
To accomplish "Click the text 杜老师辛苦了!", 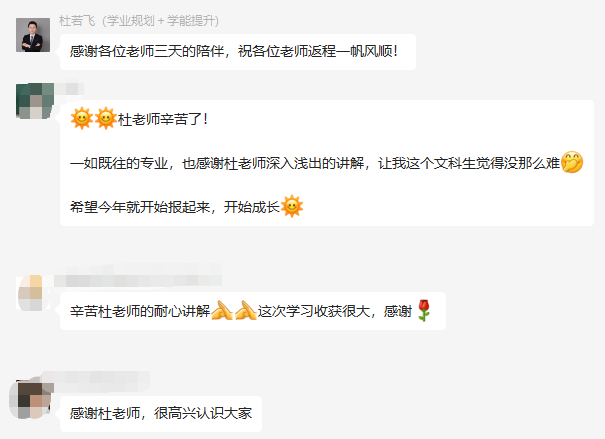I will pos(163,119).
